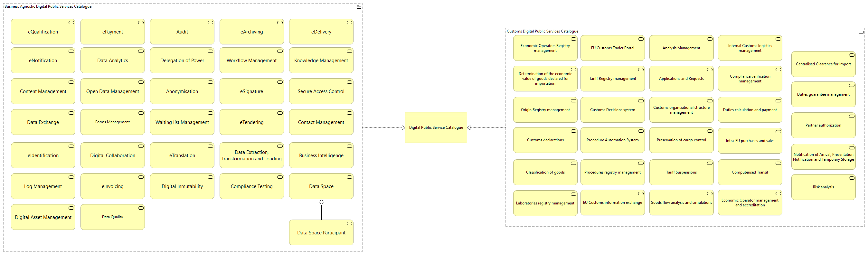
Task: Click the aggregation diamond below Data Space
Action: pyautogui.click(x=321, y=202)
